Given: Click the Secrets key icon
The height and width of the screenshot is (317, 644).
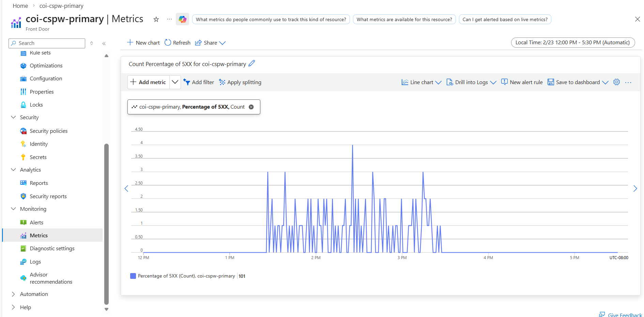Looking at the screenshot, I should click(23, 157).
